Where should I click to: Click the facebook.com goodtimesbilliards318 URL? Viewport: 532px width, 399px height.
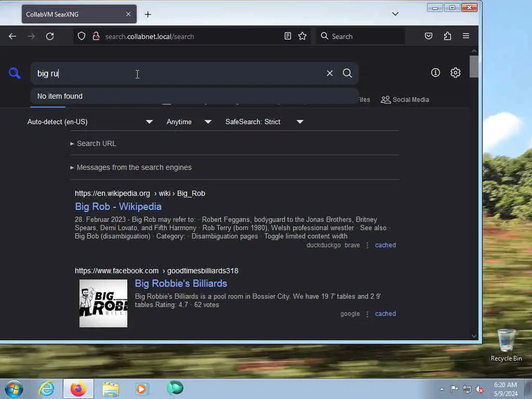point(156,271)
